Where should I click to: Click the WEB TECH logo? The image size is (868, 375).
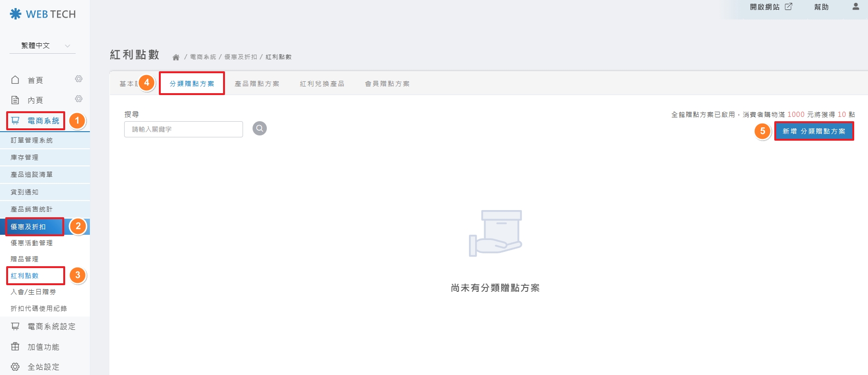point(43,14)
